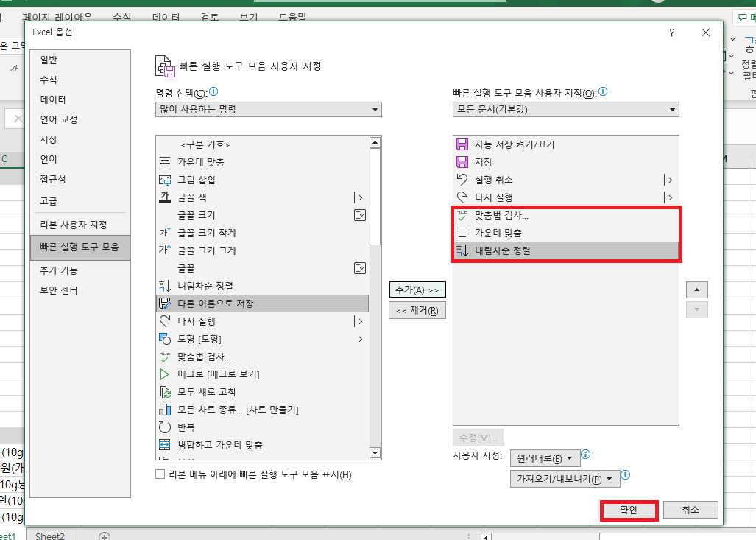Select 일반 category in options sidebar
Screen dimensions: 756x540
tap(49, 60)
